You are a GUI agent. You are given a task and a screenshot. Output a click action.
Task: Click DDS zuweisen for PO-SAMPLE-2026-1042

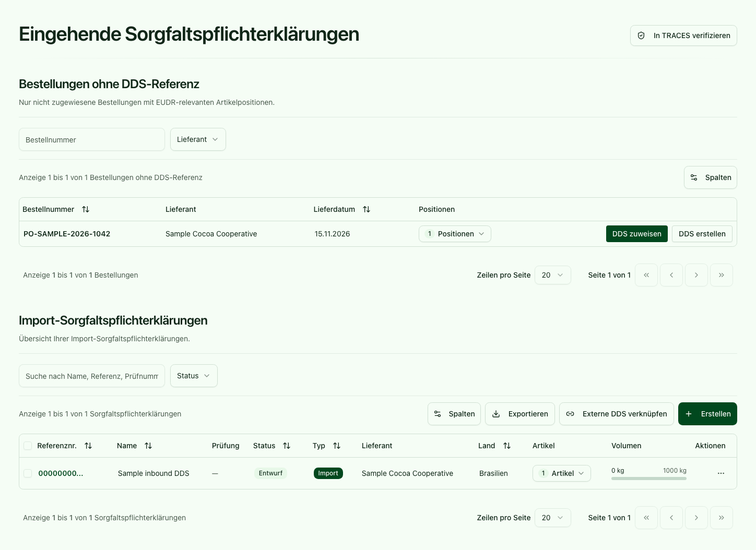click(x=636, y=234)
